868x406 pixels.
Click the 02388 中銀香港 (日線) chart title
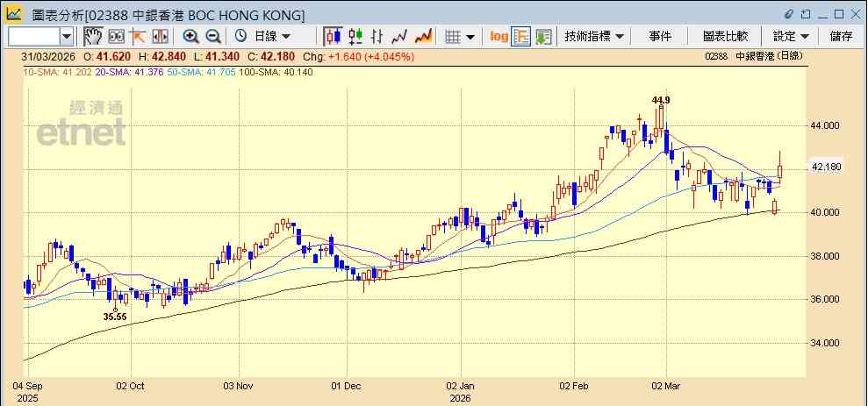(x=753, y=56)
